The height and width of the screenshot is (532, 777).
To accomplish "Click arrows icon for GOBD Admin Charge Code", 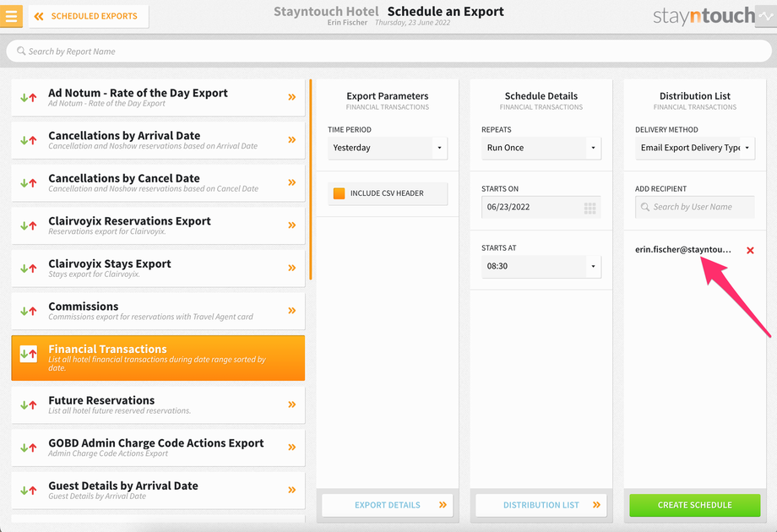I will pyautogui.click(x=28, y=448).
